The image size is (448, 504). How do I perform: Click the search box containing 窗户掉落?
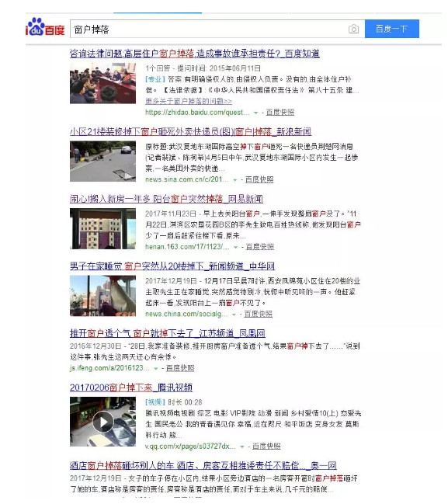click(217, 29)
